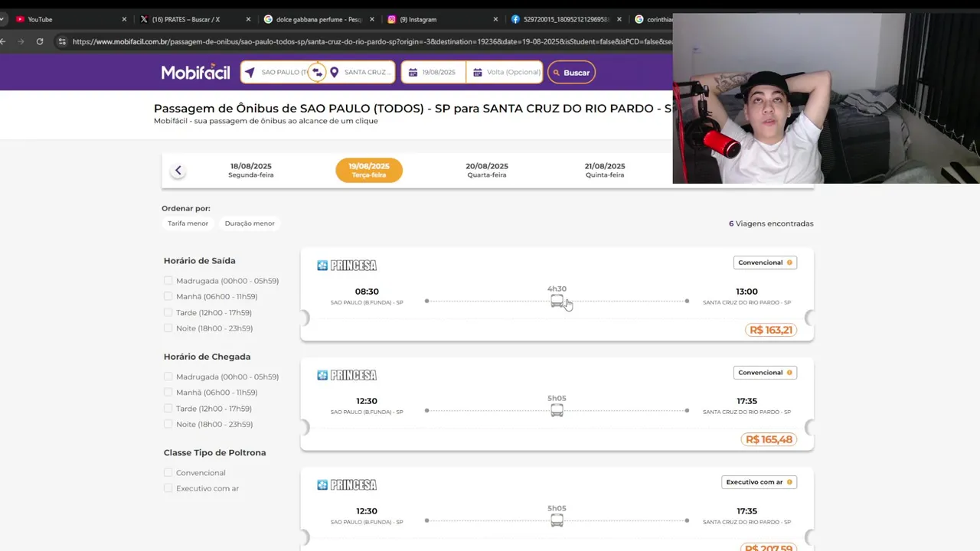Screen dimensions: 980x551
Task: Open the 19/08/2025 departure date field
Action: click(x=433, y=72)
